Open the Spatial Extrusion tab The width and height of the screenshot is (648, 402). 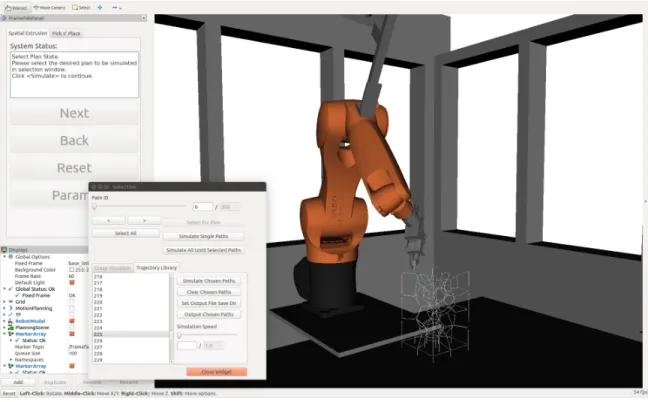[28, 33]
